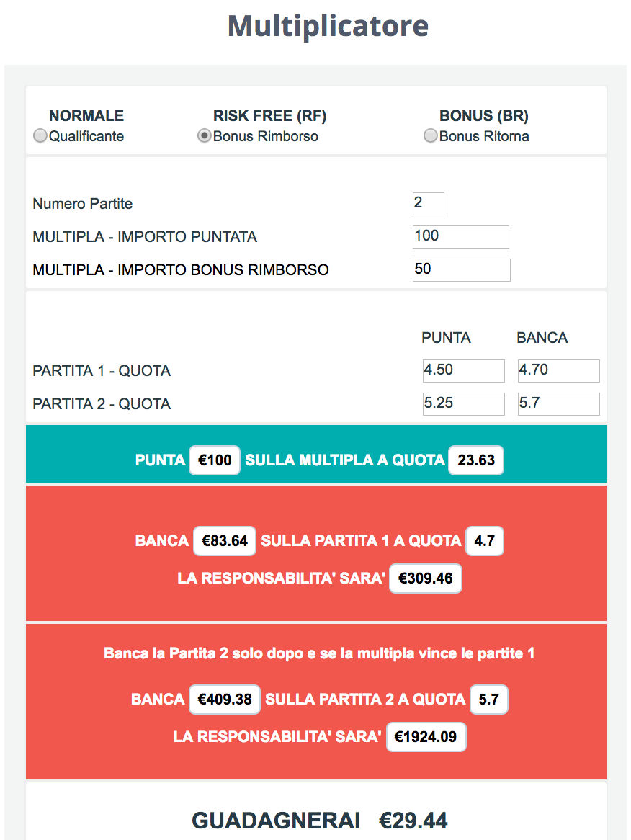Edit Partita 1 Punta quota field

click(463, 371)
